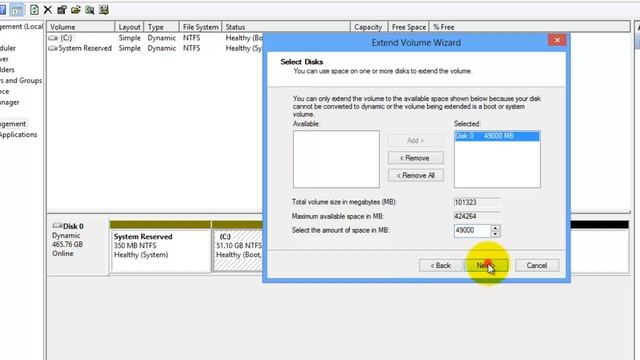640x360 pixels.
Task: Select Device Manager tree item
Action: click(x=9, y=102)
